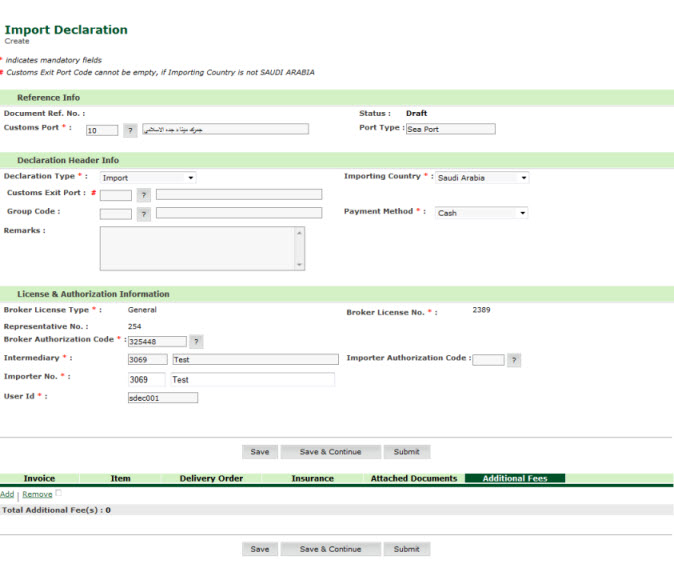This screenshot has width=674, height=578.
Task: Open the Customs Exit Port lookup icon
Action: [x=144, y=195]
